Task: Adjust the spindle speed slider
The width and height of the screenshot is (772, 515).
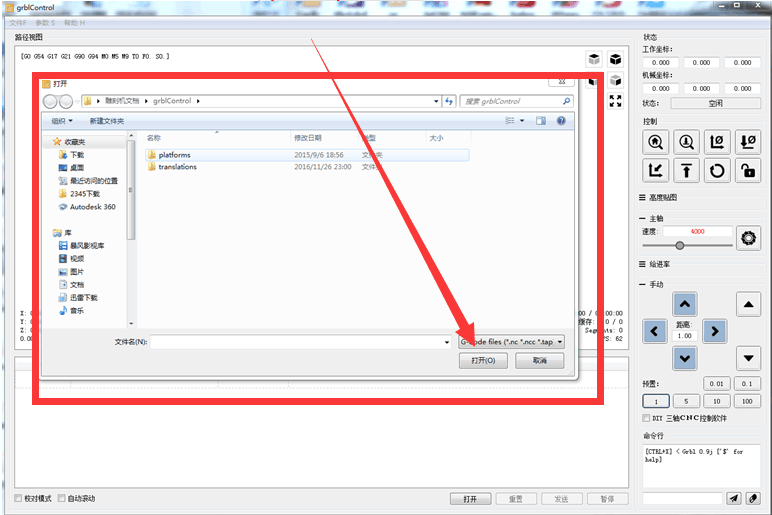Action: tap(680, 245)
